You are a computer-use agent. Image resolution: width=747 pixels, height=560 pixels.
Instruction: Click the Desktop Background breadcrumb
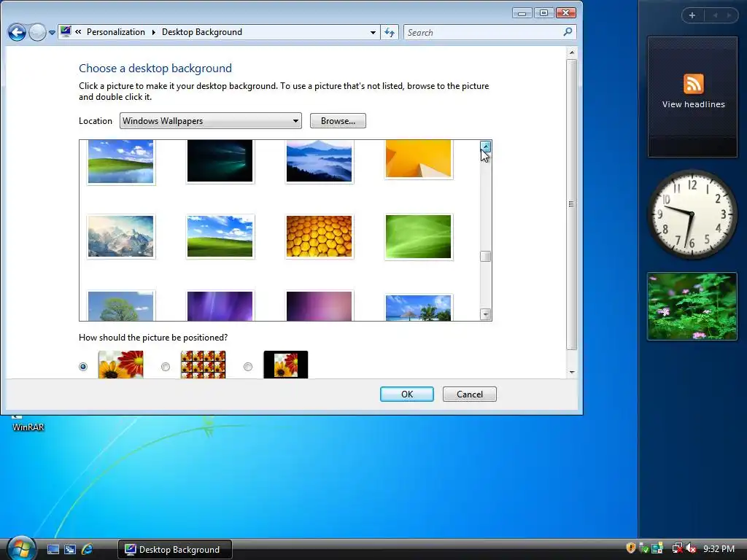202,32
